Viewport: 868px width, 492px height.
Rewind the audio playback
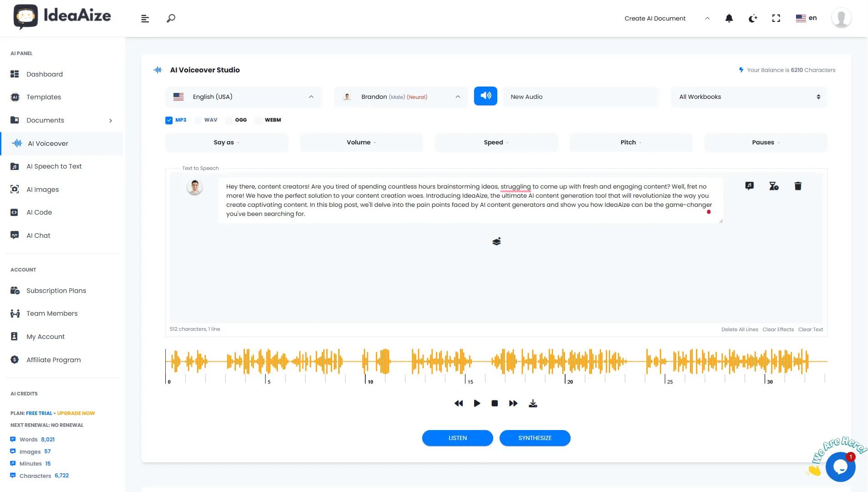coord(459,403)
